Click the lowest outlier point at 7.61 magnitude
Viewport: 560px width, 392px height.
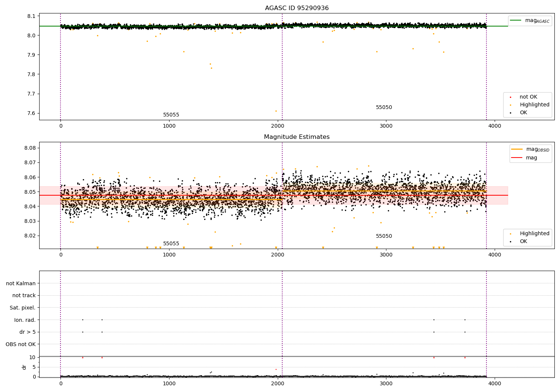coord(276,111)
